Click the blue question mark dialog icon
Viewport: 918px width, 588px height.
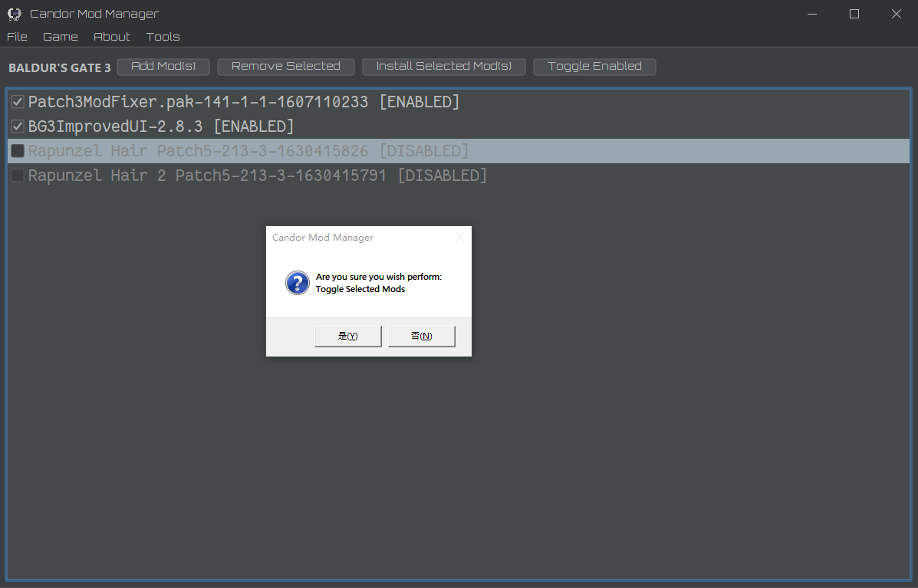coord(298,283)
